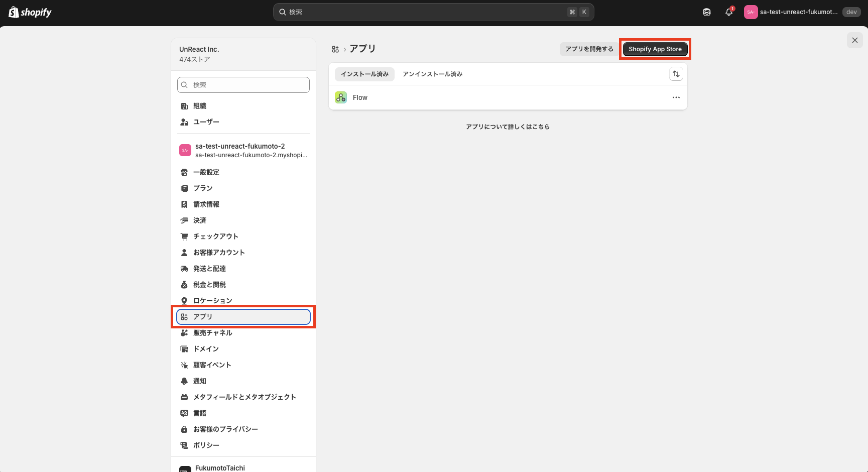Screen dimensions: 868x472
Task: Open the Sidekick assistant icon in top bar
Action: 707,12
